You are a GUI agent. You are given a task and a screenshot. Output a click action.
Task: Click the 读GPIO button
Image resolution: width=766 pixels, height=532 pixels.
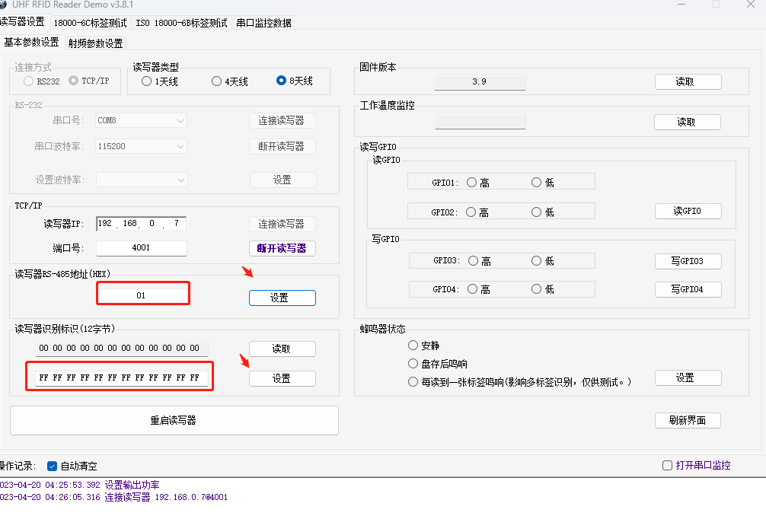tap(688, 211)
